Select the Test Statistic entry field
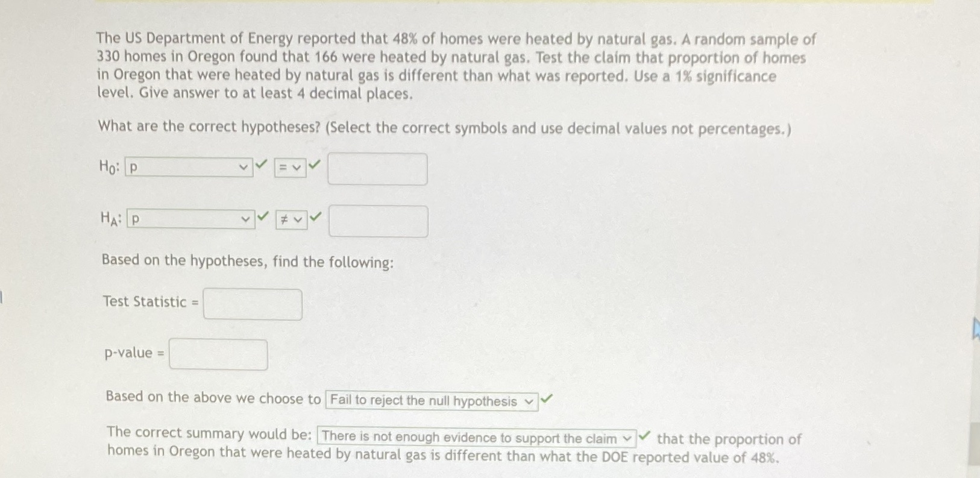This screenshot has height=478, width=980. (x=252, y=304)
